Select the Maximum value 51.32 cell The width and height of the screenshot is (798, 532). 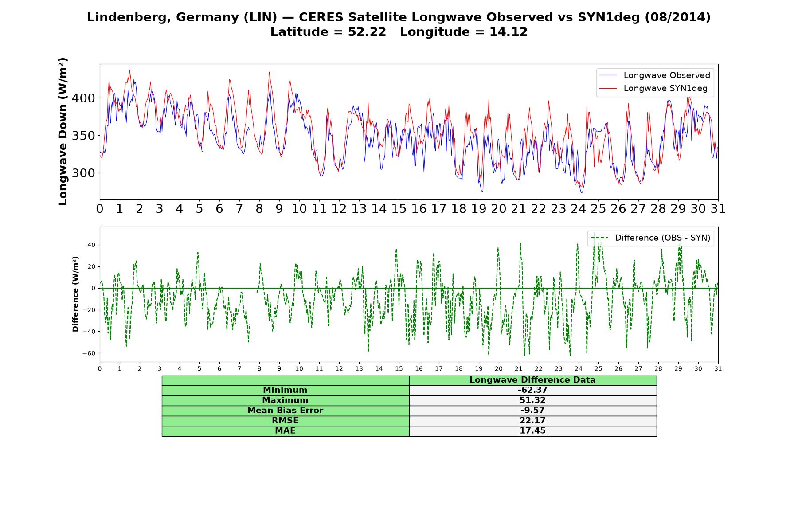(x=533, y=400)
